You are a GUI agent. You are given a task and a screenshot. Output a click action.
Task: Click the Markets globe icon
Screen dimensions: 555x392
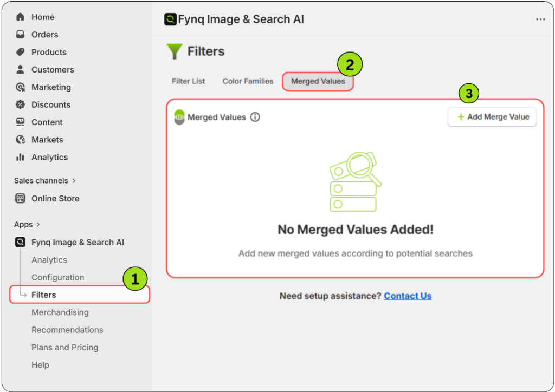pyautogui.click(x=20, y=140)
